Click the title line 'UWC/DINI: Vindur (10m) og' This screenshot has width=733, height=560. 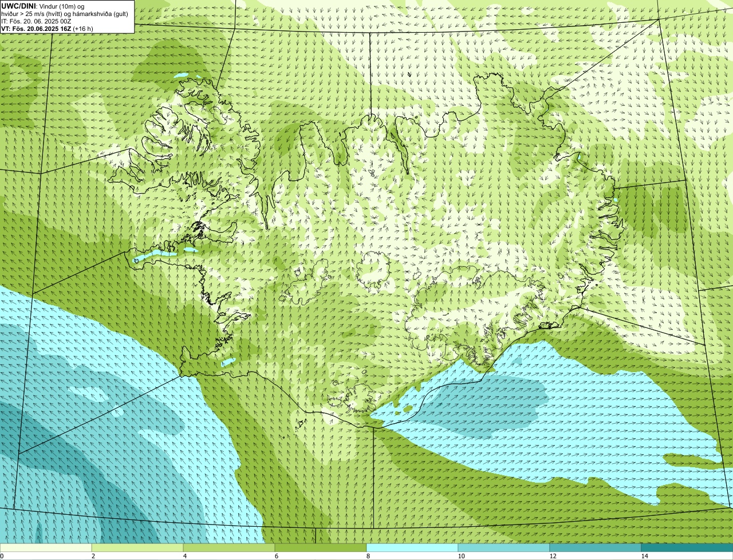[x=43, y=6]
